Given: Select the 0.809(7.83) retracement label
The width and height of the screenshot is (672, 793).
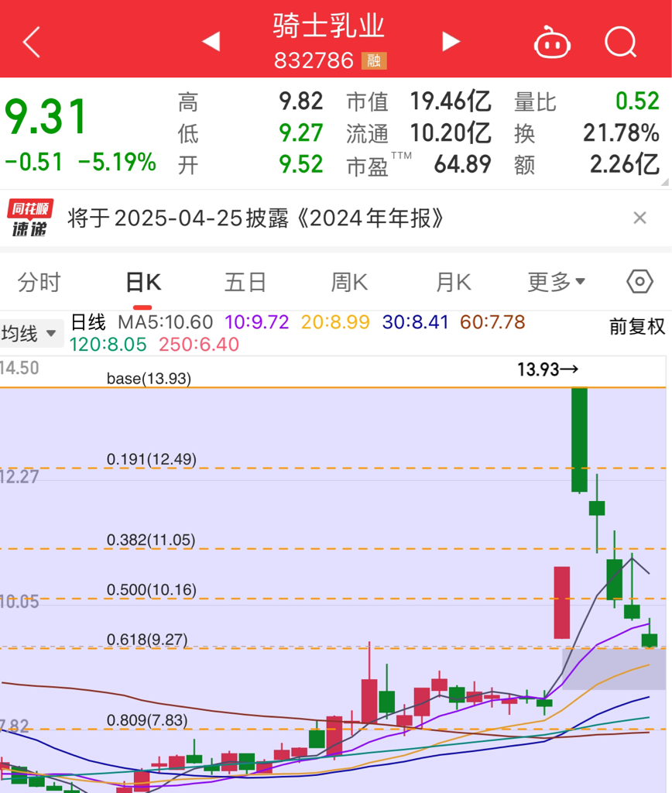Looking at the screenshot, I should 147,720.
